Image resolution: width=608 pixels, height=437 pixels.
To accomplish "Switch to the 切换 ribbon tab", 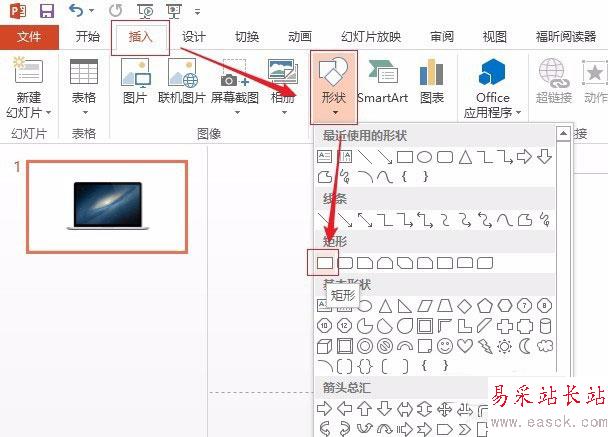I will [x=247, y=37].
